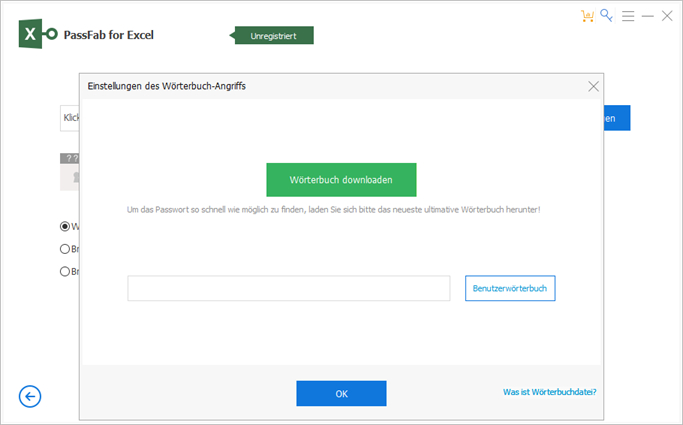
Task: Click the partially hidden file path field
Action: point(70,118)
